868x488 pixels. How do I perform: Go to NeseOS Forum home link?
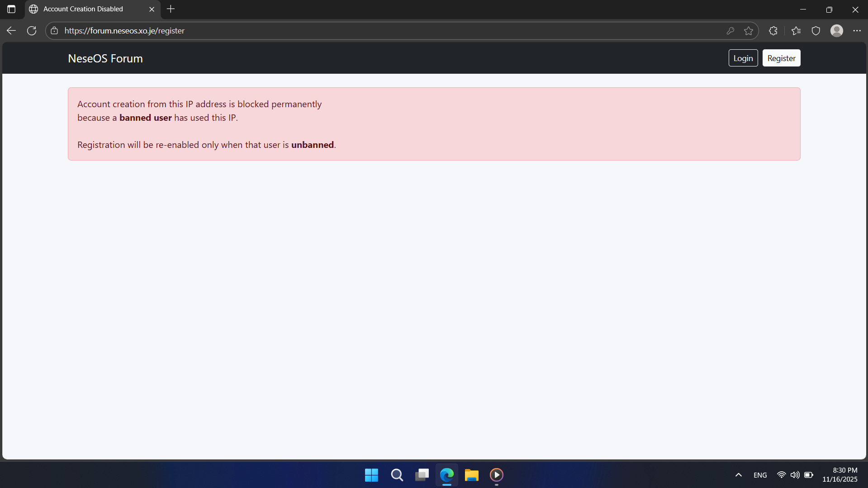click(105, 59)
